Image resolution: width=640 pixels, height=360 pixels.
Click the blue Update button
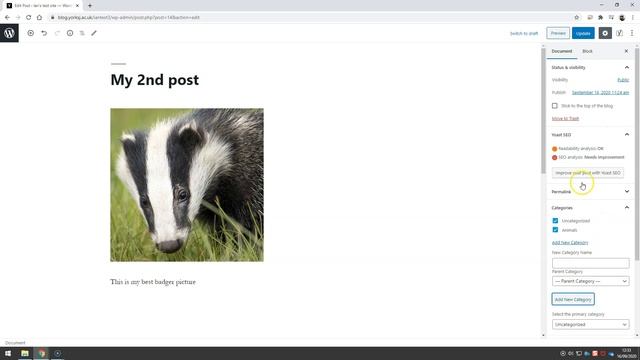[x=583, y=33]
